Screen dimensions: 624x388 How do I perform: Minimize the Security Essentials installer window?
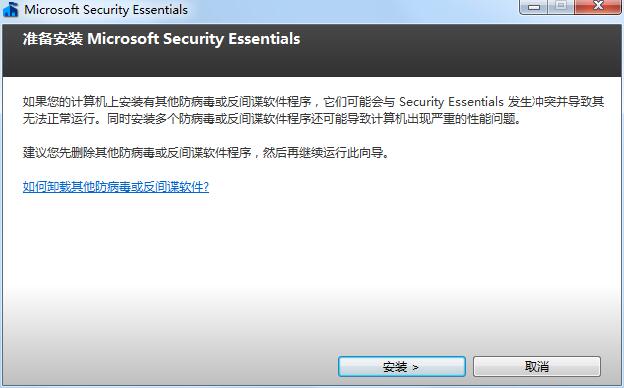534,7
